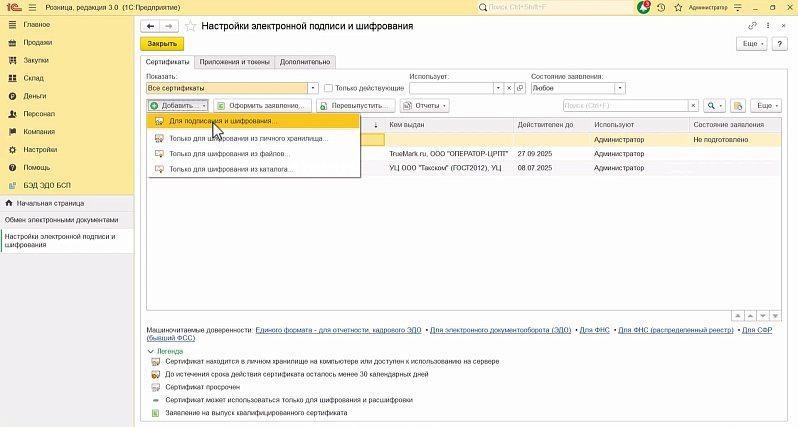Open the history clock icon
Screen dimensions: 798x427
[x=661, y=8]
